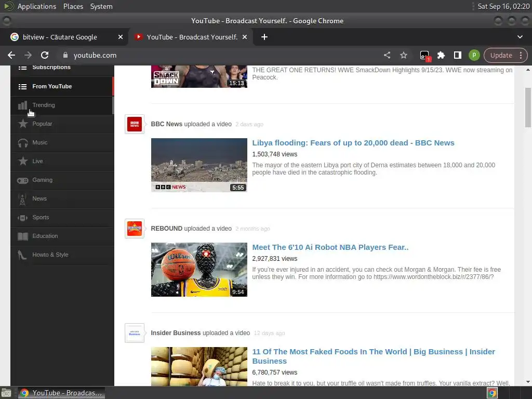Click the Popular star icon
The height and width of the screenshot is (399, 532).
[x=23, y=124]
